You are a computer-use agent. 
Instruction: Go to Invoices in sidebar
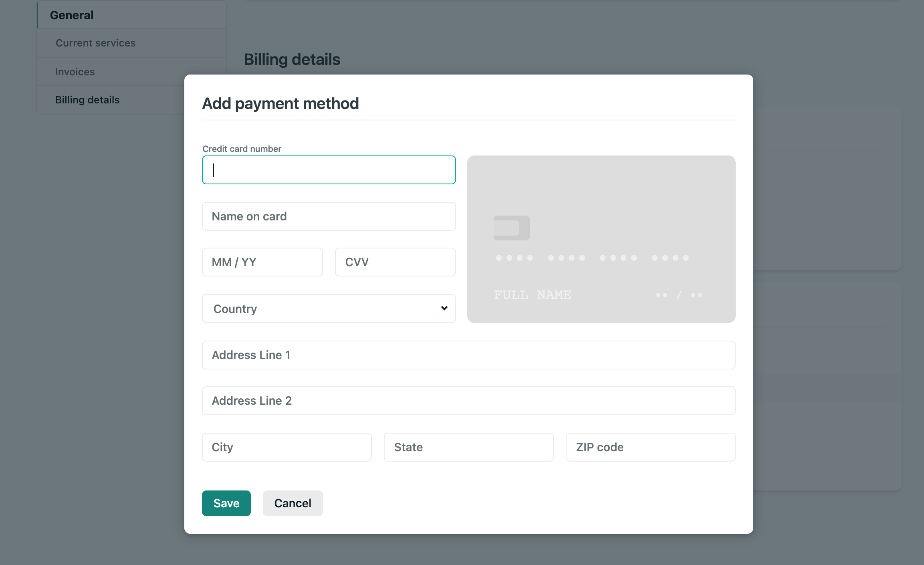(75, 72)
